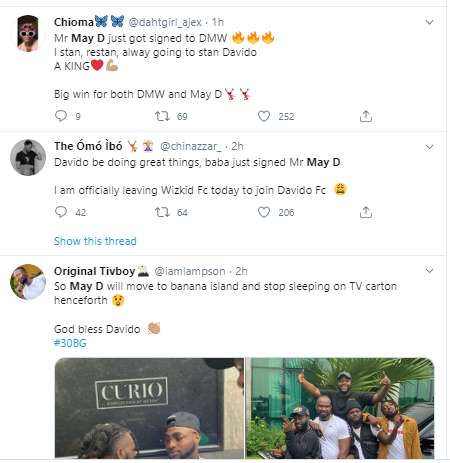Screen dimensions: 450x463
Task: Open Original Tivboy's profile avatar
Action: point(28,282)
